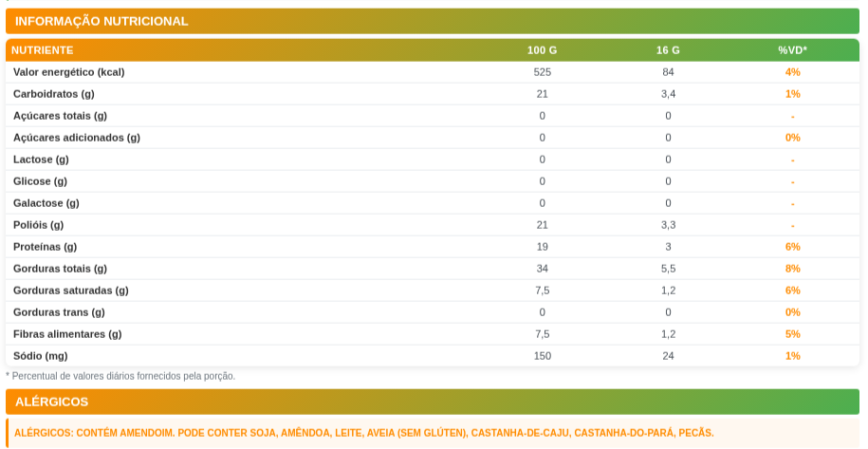The width and height of the screenshot is (868, 449).
Task: Click the Valor energético (kcal) row label
Action: point(68,72)
